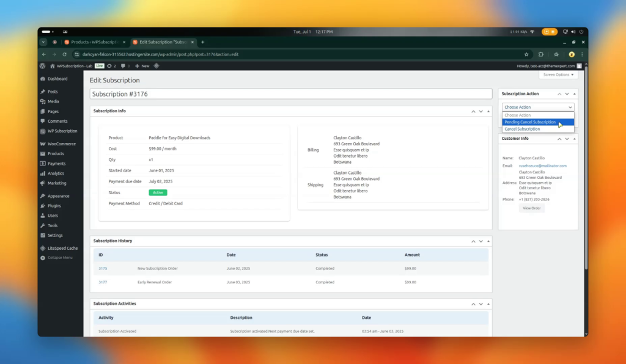Click the browser address bar URL
The height and width of the screenshot is (364, 626).
click(x=160, y=54)
